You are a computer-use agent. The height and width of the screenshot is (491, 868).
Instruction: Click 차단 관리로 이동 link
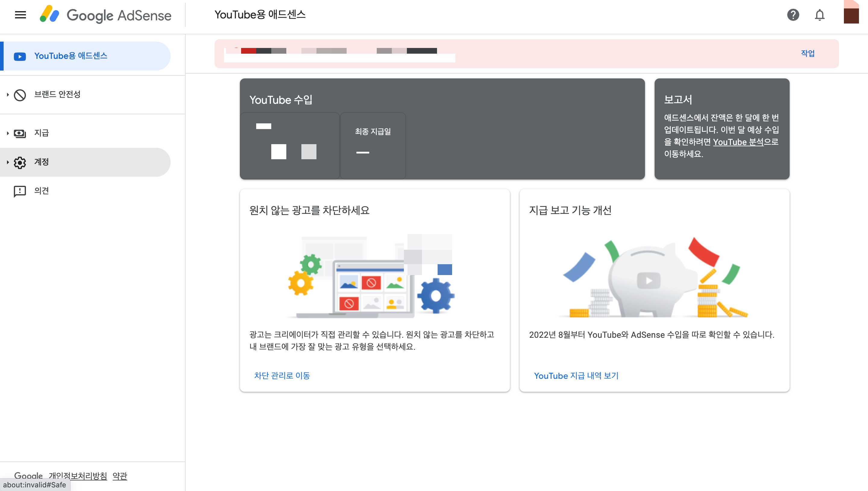pyautogui.click(x=282, y=376)
